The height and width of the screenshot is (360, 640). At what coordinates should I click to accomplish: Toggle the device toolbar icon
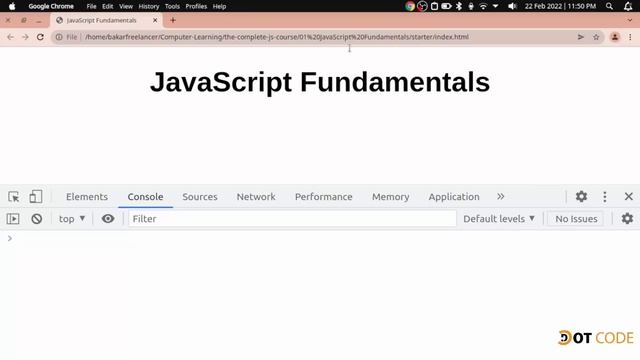36,197
